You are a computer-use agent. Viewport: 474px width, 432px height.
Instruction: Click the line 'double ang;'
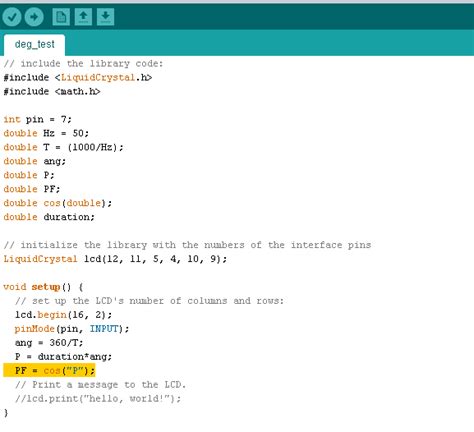tap(35, 161)
